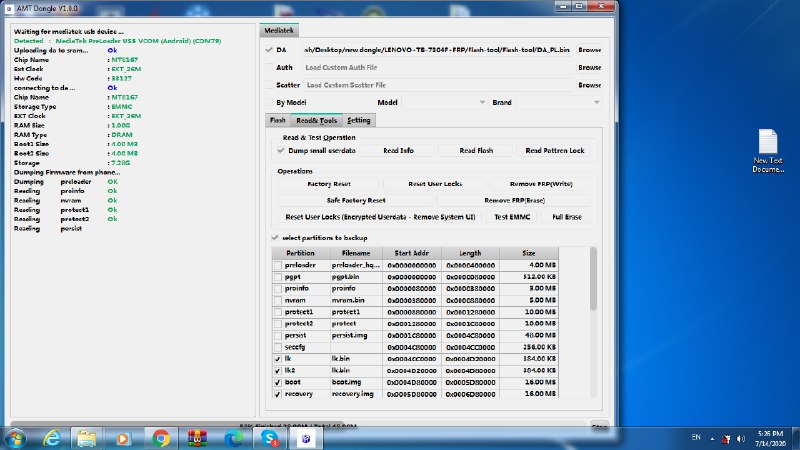
Task: Open Microsoft Edge taskbar icon
Action: point(234,438)
